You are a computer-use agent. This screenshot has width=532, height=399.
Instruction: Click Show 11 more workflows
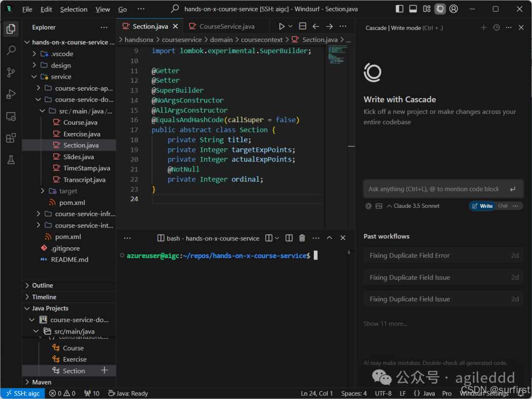click(385, 324)
